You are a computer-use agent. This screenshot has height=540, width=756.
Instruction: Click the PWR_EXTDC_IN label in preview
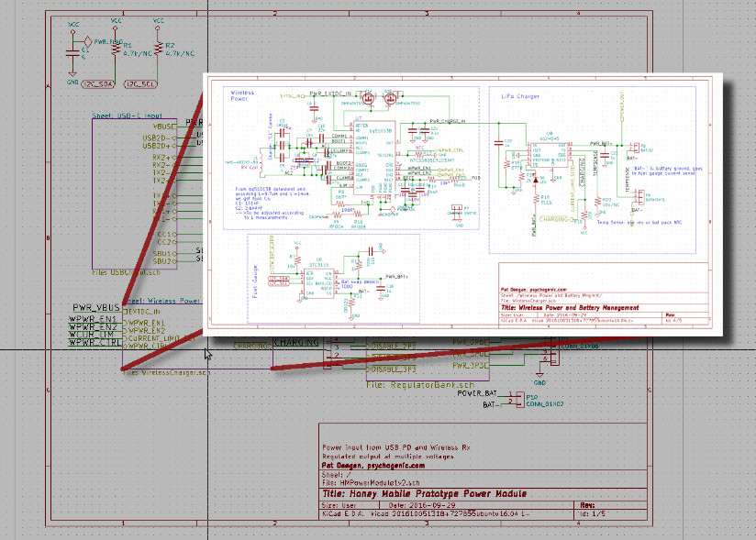tap(330, 94)
